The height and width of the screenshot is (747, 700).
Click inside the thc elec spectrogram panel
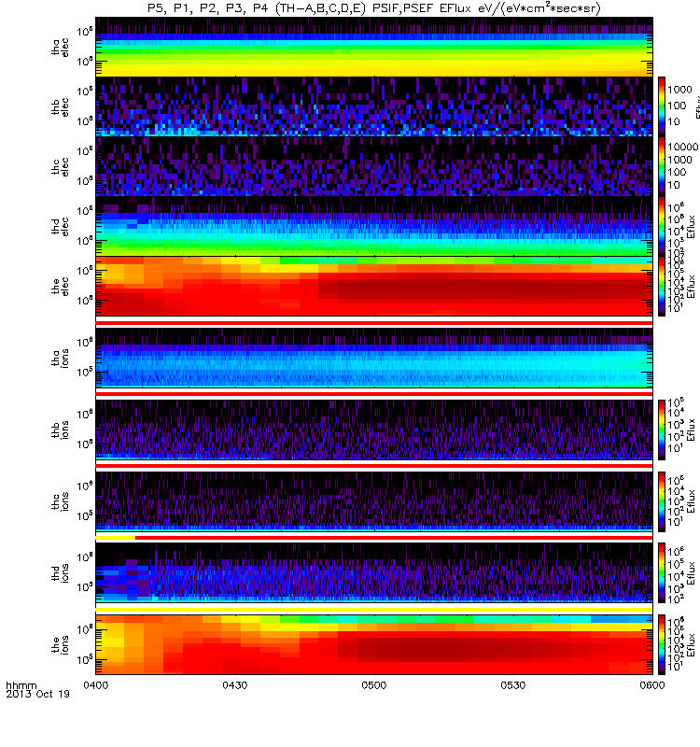(x=374, y=166)
